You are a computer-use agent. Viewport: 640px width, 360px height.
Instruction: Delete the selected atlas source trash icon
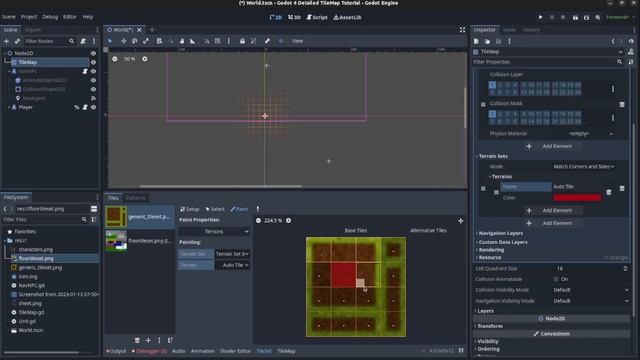[x=137, y=340]
